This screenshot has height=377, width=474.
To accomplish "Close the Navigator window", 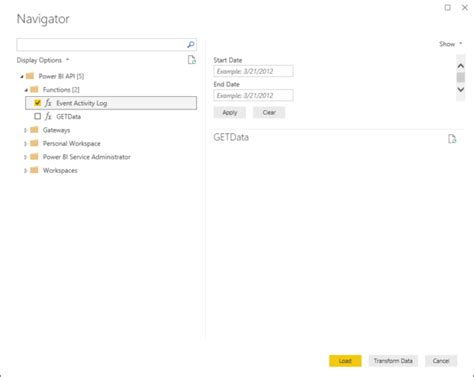I will [465, 7].
